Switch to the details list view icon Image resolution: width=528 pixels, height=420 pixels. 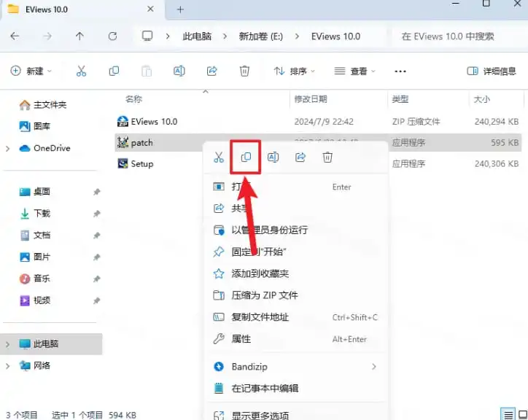[x=508, y=414]
